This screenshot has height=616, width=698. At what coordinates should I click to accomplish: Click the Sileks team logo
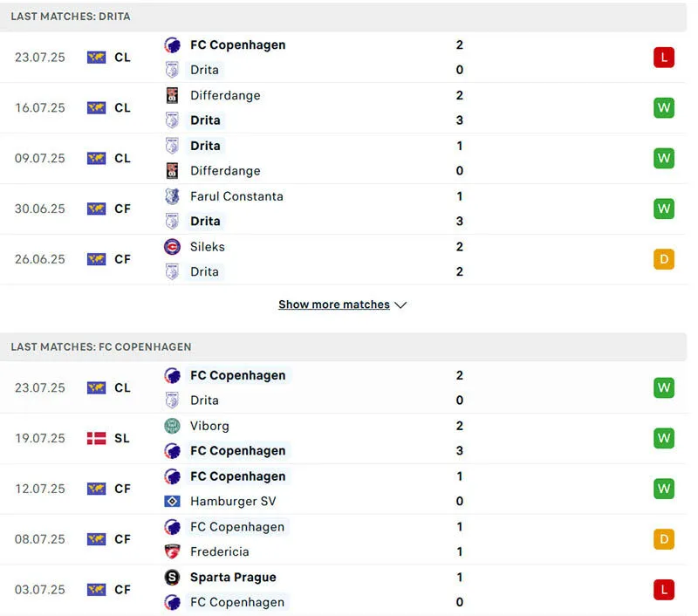pos(172,247)
